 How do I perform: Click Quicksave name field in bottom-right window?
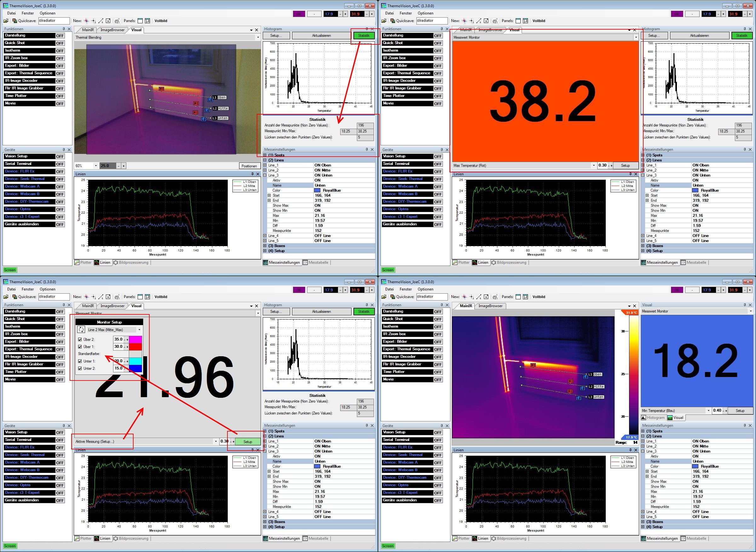(x=432, y=297)
